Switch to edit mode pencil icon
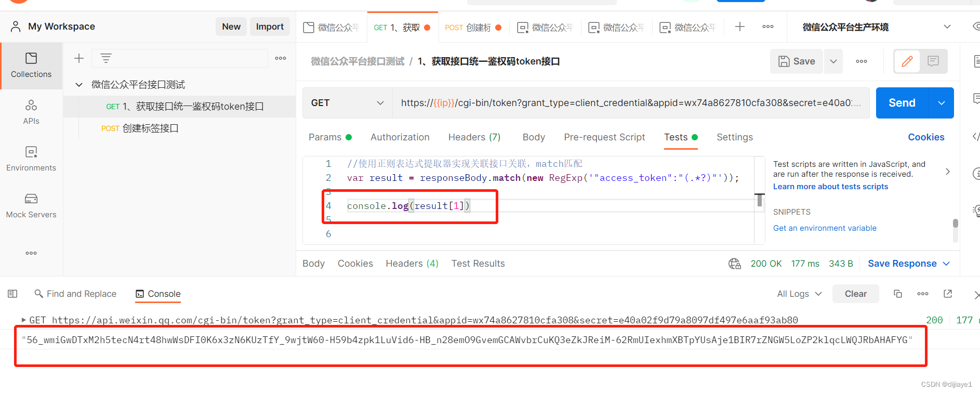This screenshot has height=393, width=980. [907, 61]
